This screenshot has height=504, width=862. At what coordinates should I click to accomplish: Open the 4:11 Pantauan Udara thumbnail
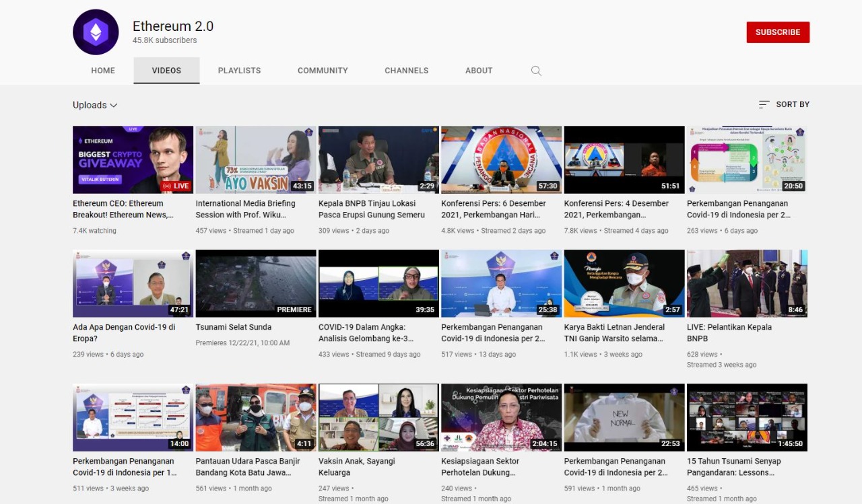pyautogui.click(x=256, y=417)
